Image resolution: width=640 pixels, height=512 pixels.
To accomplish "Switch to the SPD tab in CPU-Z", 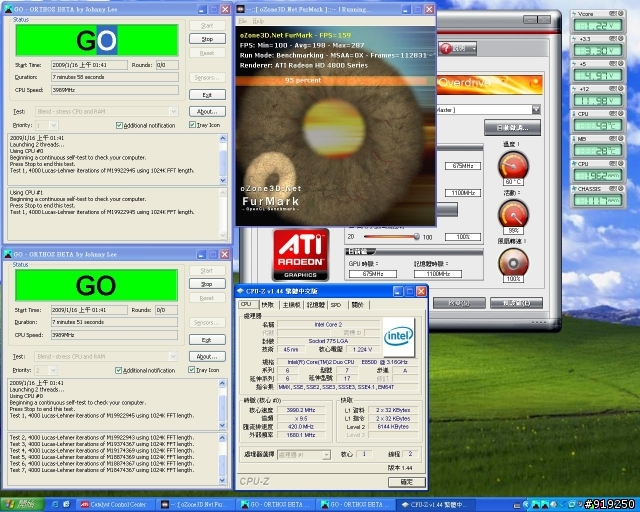I will (x=336, y=305).
